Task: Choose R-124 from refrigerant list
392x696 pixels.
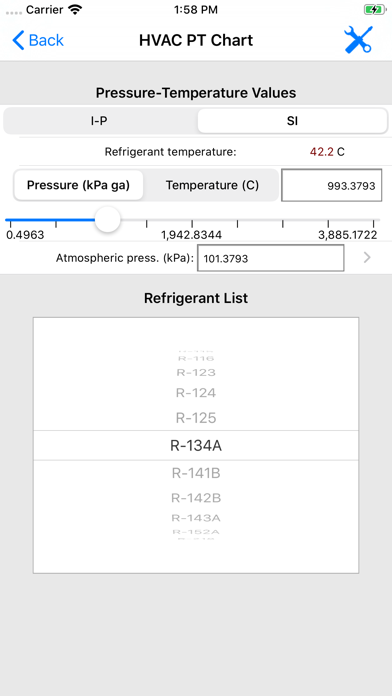Action: (x=196, y=393)
